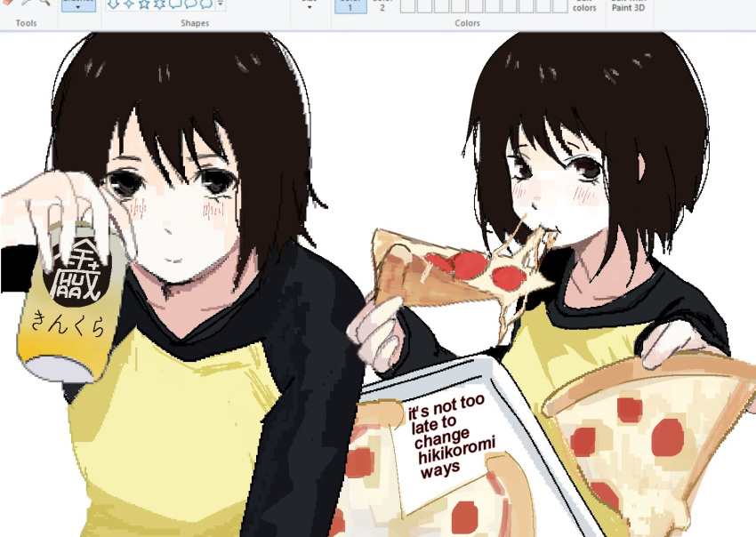Select the Magnifier tool
The width and height of the screenshot is (756, 537).
tap(42, 4)
